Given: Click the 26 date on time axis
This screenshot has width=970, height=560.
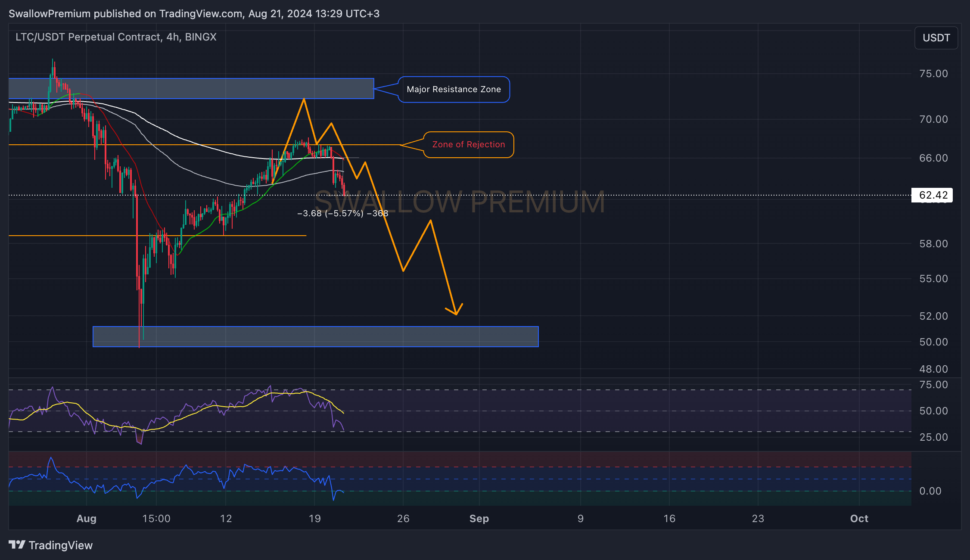Looking at the screenshot, I should click(403, 519).
